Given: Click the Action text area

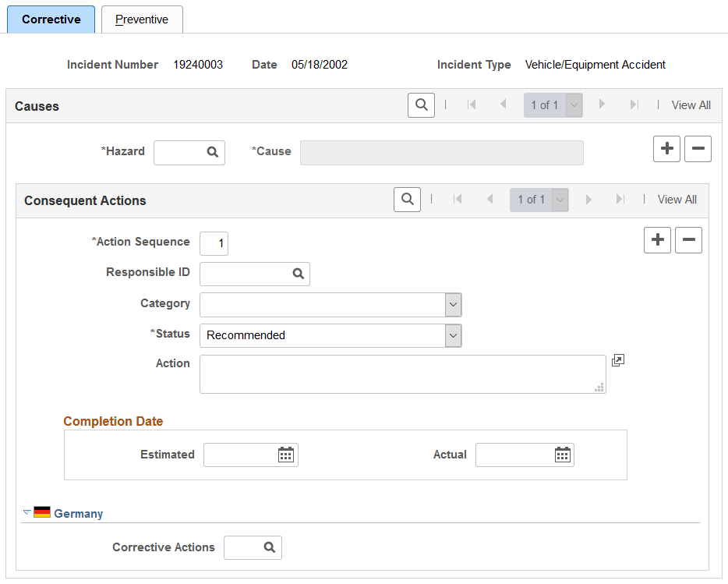Looking at the screenshot, I should [402, 374].
